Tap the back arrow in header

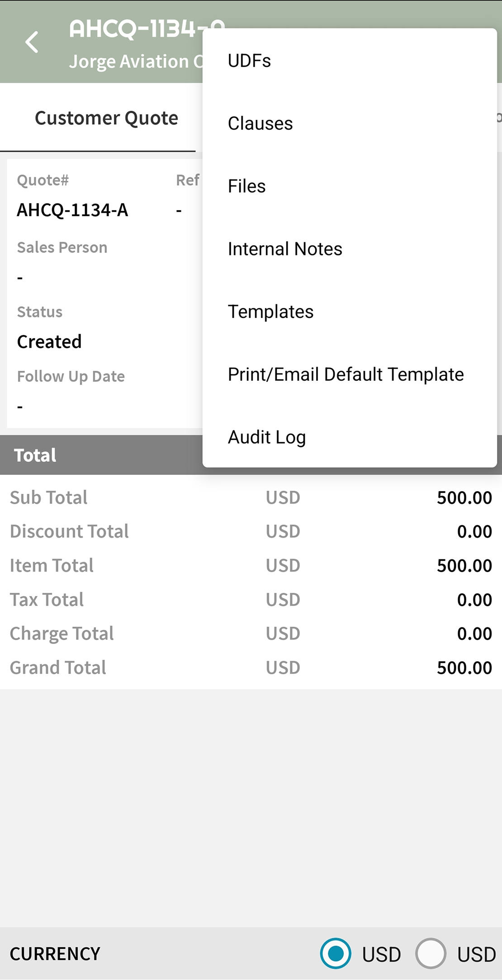(32, 43)
